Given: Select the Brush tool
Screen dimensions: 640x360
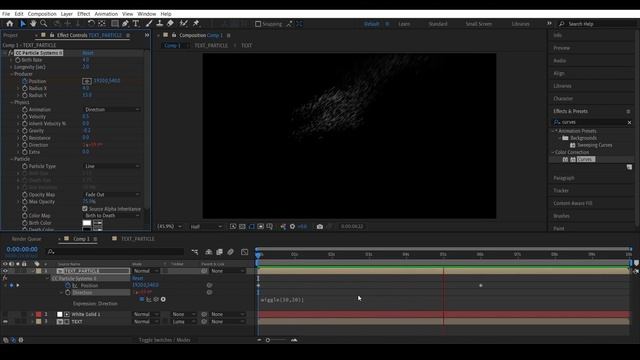Looking at the screenshot, I should (149, 24).
